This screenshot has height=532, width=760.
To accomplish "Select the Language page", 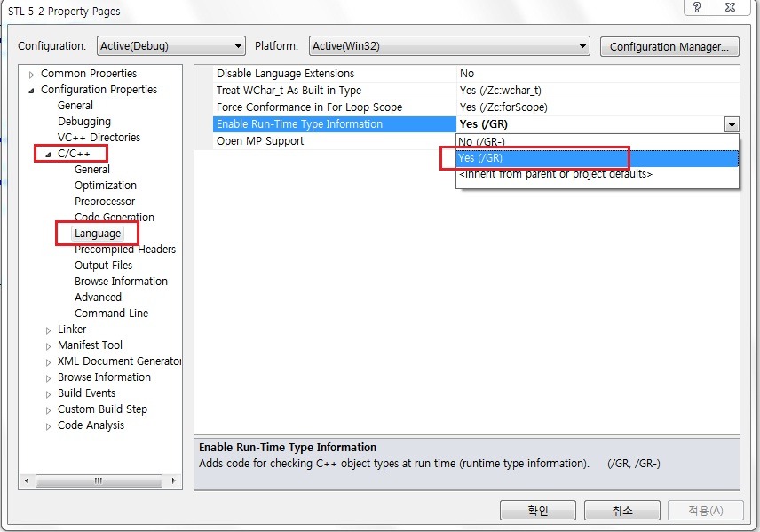I will (98, 234).
